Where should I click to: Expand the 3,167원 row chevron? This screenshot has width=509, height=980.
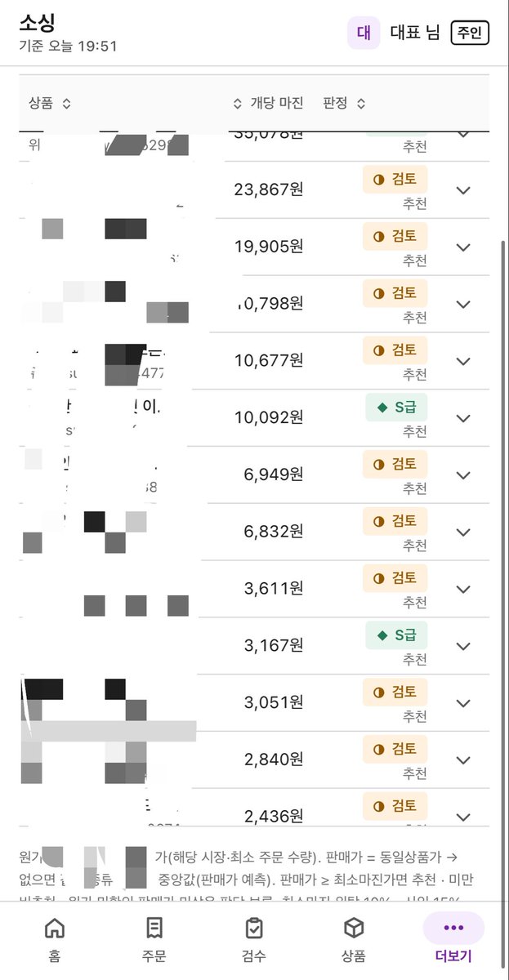[x=463, y=646]
